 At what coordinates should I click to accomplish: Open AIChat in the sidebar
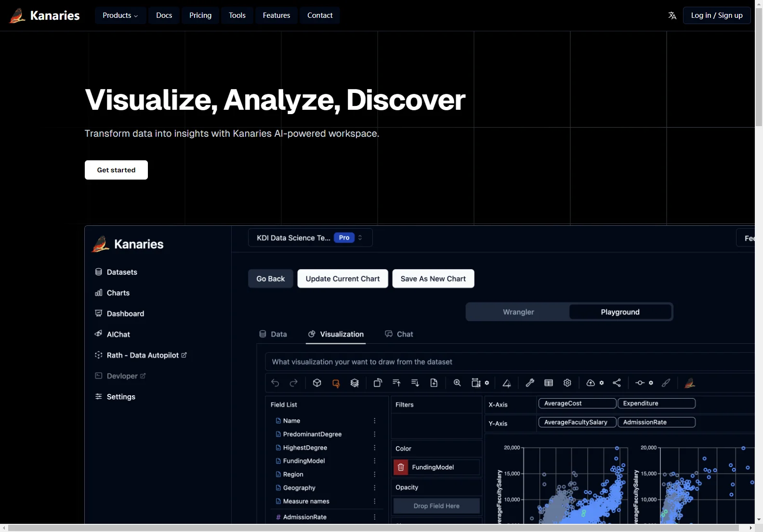pos(113,334)
